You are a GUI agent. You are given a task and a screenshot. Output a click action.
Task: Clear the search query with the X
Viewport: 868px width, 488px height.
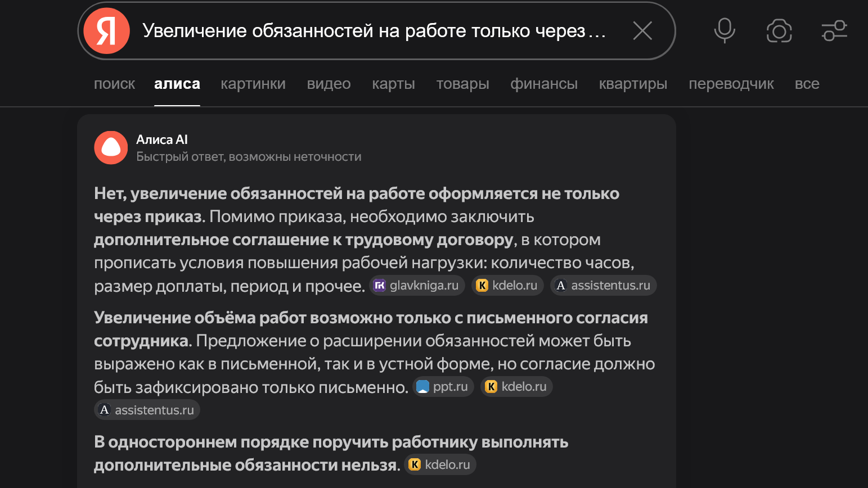[x=642, y=31]
